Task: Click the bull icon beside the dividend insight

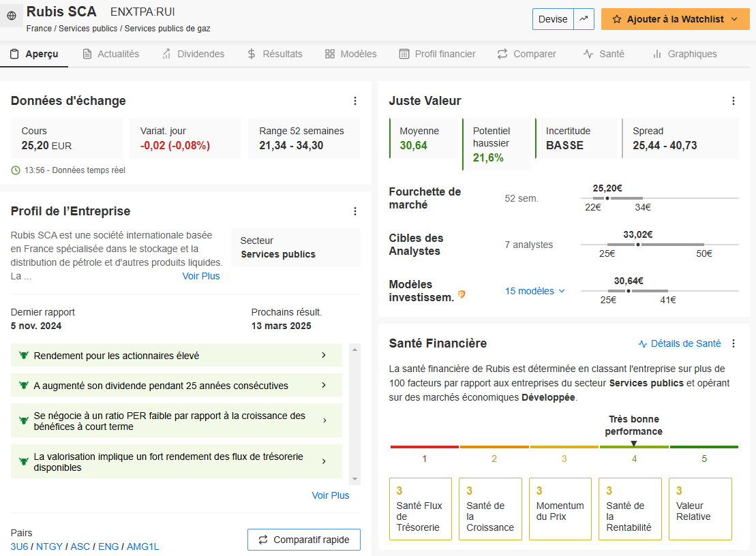Action: [x=24, y=386]
